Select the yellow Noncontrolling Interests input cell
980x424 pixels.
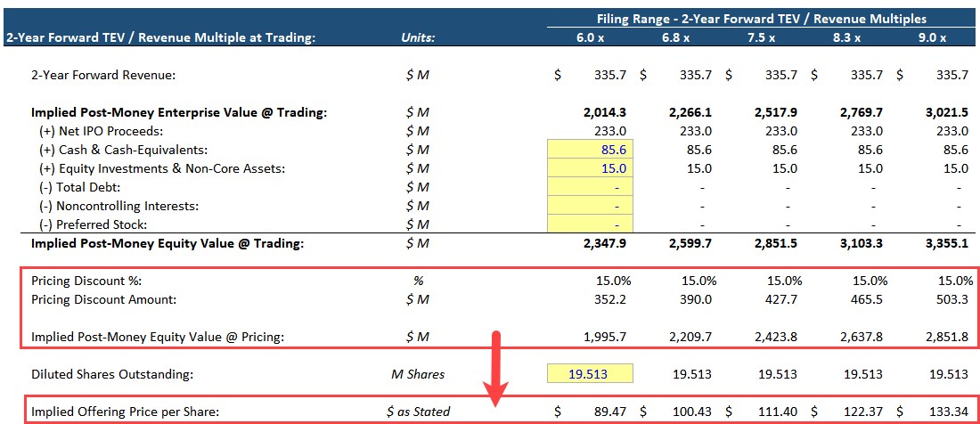click(x=590, y=206)
